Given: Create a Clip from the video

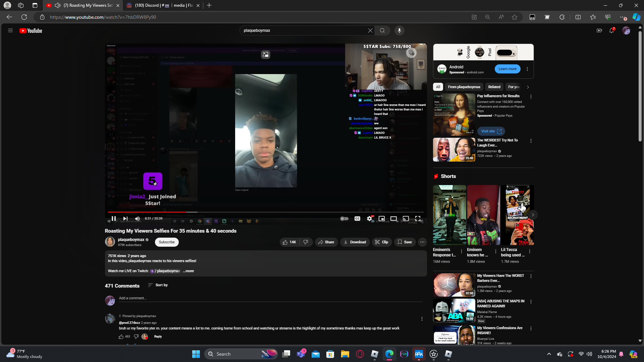Looking at the screenshot, I should pos(382,242).
